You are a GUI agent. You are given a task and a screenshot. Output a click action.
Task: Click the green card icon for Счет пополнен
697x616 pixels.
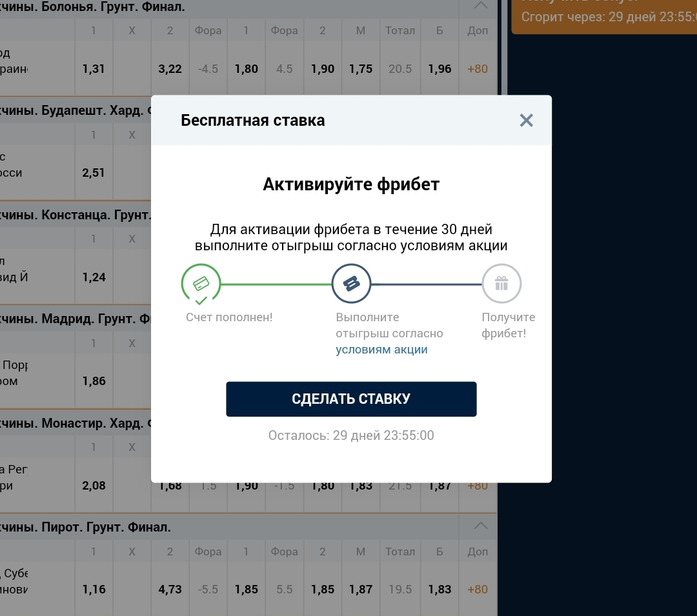click(x=201, y=284)
